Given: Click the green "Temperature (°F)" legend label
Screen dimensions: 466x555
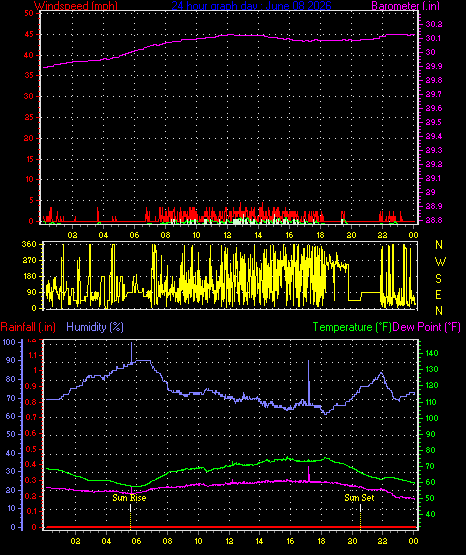Looking at the screenshot, I should pyautogui.click(x=352, y=327).
